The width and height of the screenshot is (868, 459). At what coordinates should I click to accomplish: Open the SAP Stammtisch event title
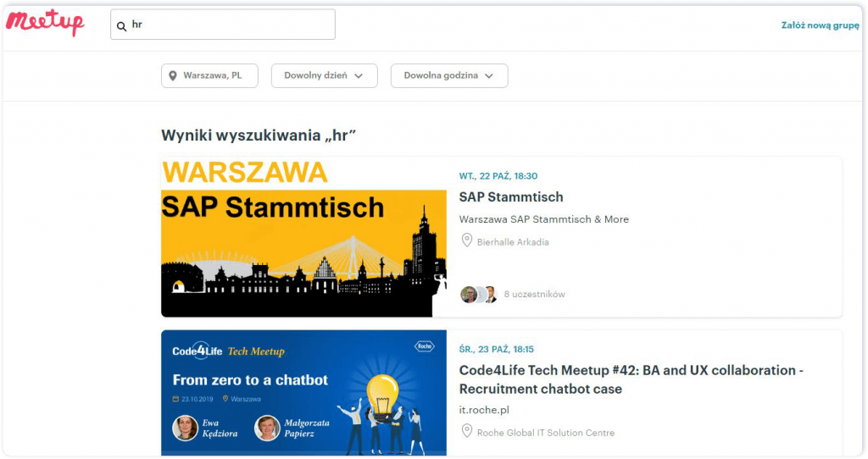click(511, 197)
